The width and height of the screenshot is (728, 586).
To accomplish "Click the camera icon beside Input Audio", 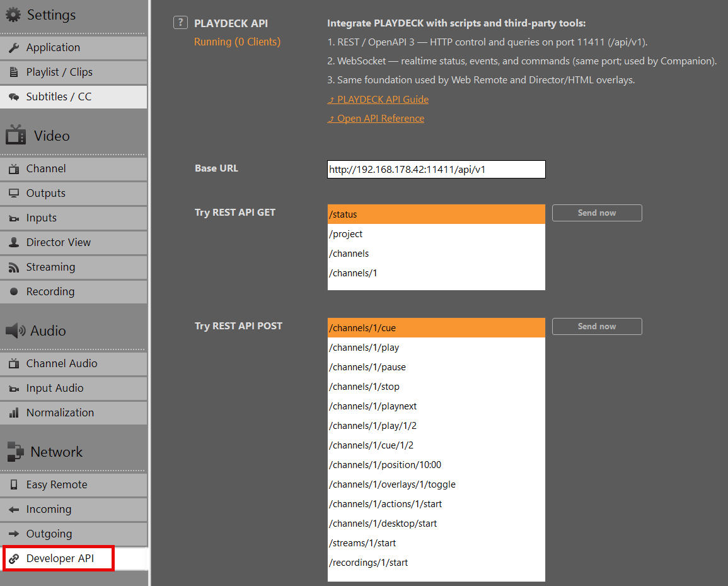I will tap(14, 389).
